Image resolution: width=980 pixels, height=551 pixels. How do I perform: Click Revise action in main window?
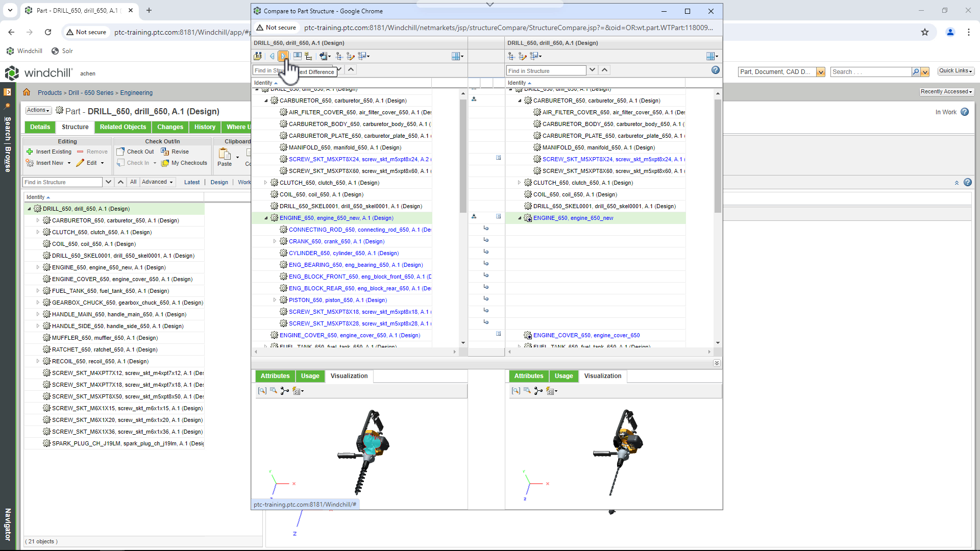coord(175,152)
